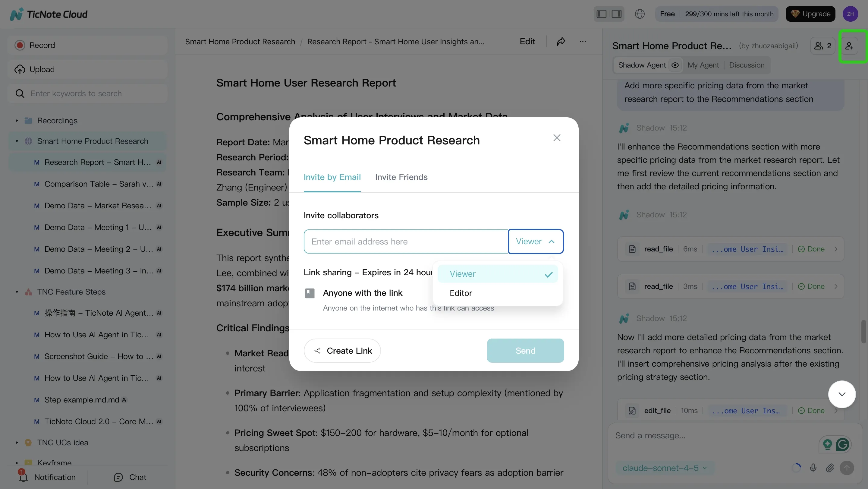Image resolution: width=868 pixels, height=489 pixels.
Task: Click the Record icon in the sidebar
Action: 20,45
